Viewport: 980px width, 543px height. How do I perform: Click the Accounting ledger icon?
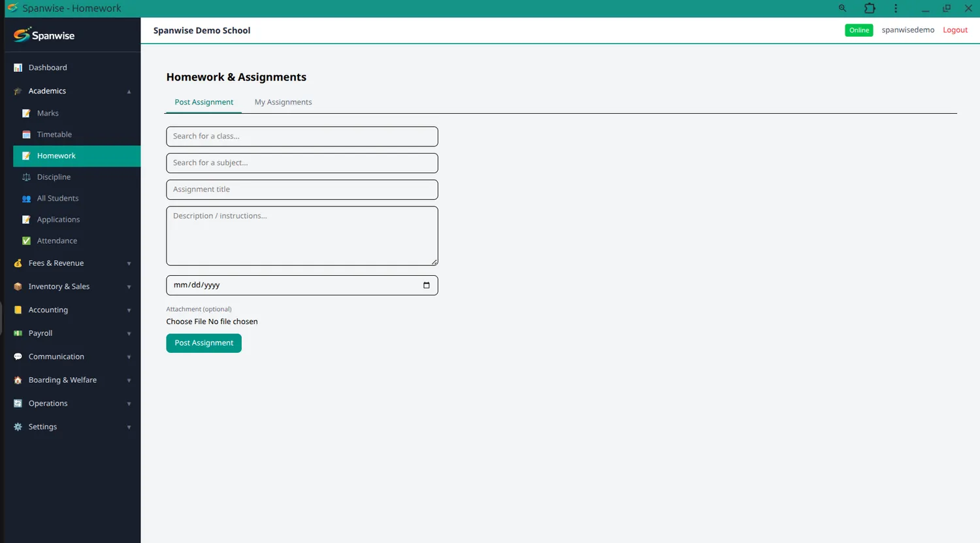pyautogui.click(x=18, y=310)
